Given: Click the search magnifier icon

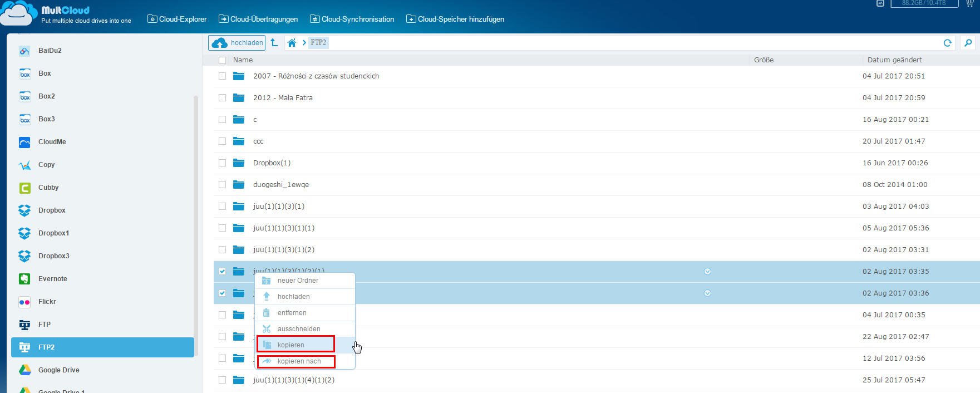Looking at the screenshot, I should (x=968, y=43).
